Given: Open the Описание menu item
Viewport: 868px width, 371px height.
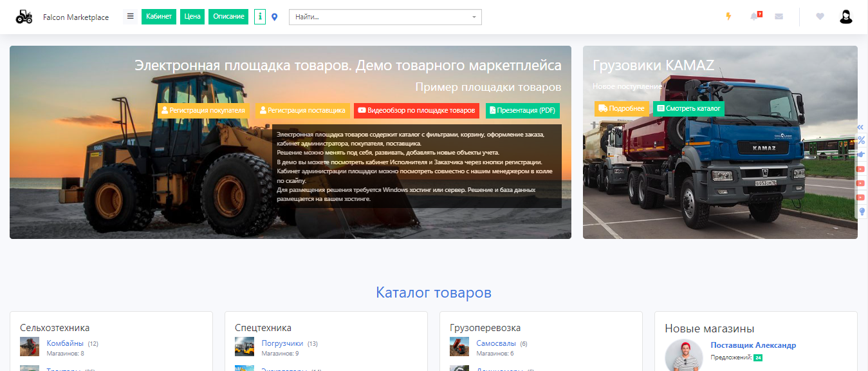Looking at the screenshot, I should (228, 17).
